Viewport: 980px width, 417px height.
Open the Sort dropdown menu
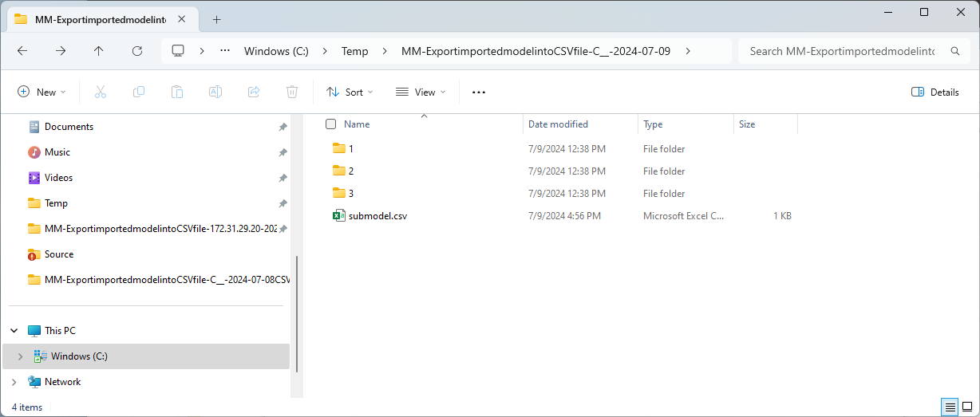click(350, 92)
